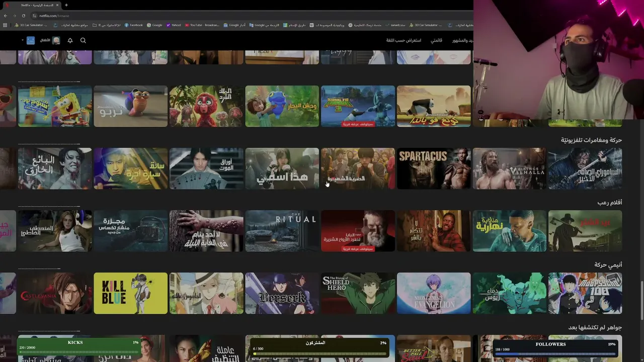Open the الساموراي الصامت الأخير thumbnail
Viewport: 644px width, 362px height.
click(585, 168)
